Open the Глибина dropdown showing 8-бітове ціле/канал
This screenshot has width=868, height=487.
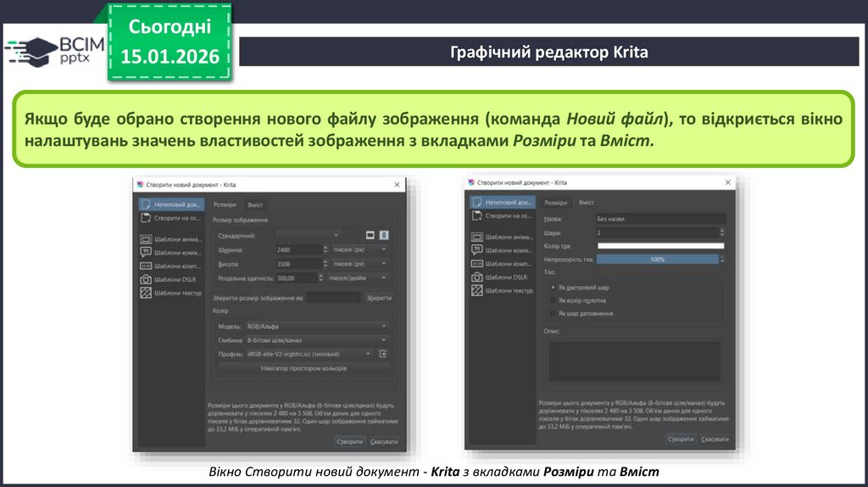pyautogui.click(x=316, y=340)
